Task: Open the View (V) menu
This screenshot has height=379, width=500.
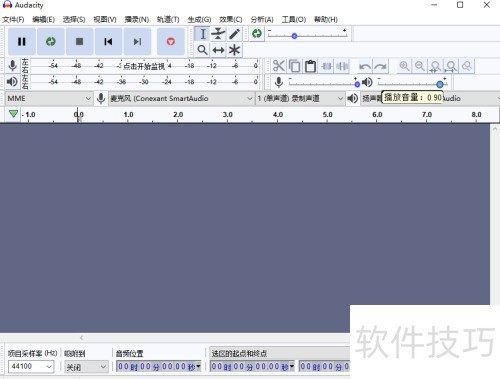Action: (105, 19)
